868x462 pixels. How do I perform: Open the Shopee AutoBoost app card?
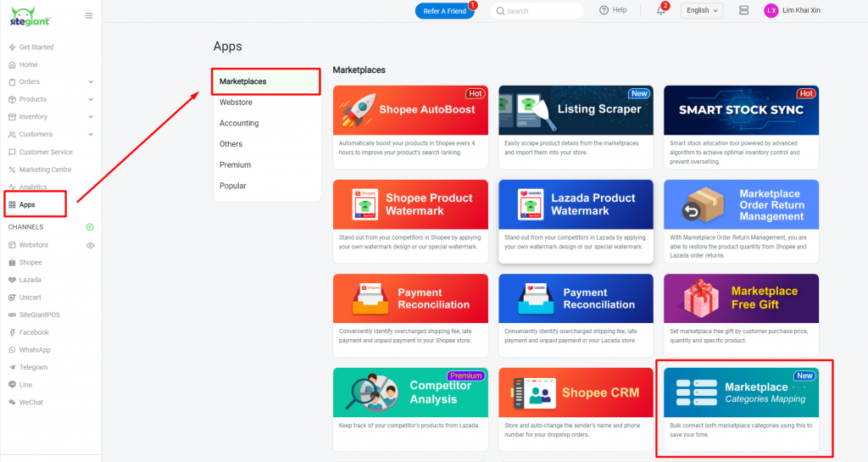pyautogui.click(x=410, y=127)
